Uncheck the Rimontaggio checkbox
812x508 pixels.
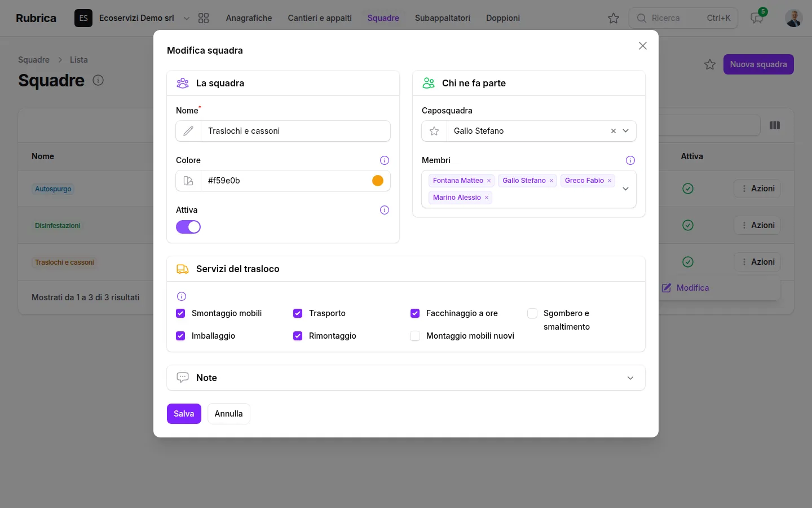(298, 336)
